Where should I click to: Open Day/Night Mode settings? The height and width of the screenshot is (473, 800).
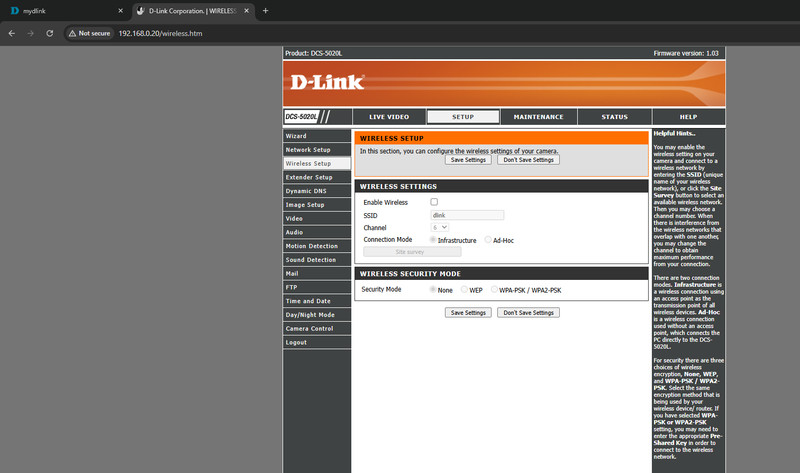click(317, 315)
